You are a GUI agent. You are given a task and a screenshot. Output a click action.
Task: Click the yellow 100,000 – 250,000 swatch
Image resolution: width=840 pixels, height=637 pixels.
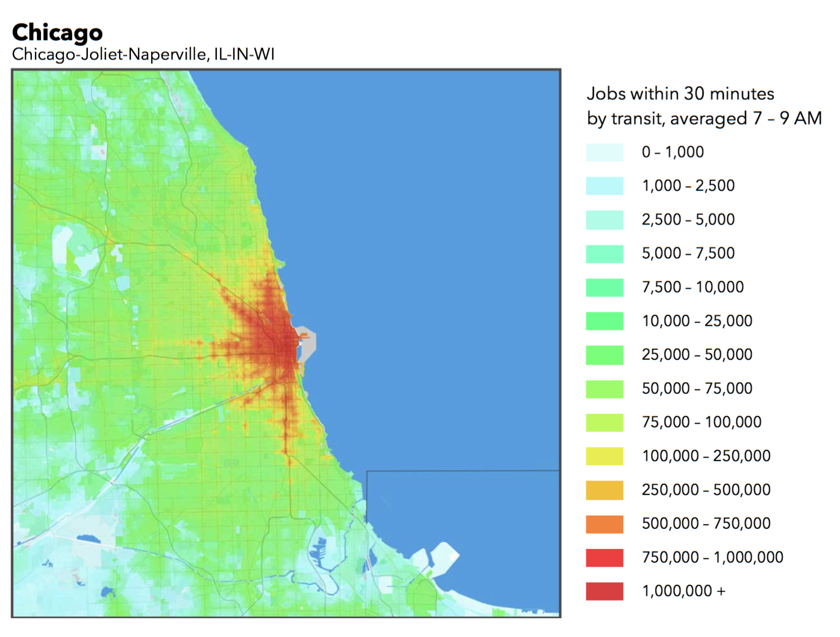(x=604, y=456)
